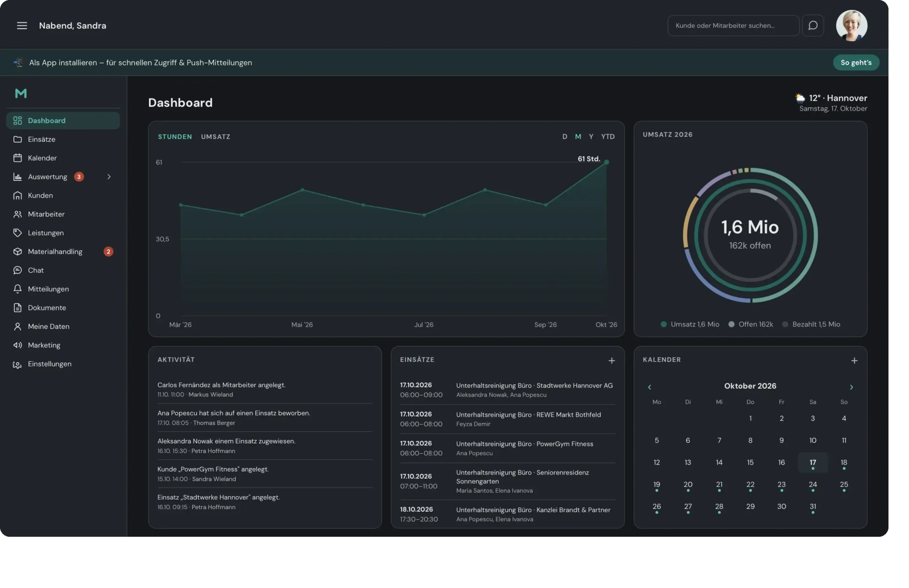
Task: Open Mitarbeiter people icon in sidebar
Action: tap(17, 214)
